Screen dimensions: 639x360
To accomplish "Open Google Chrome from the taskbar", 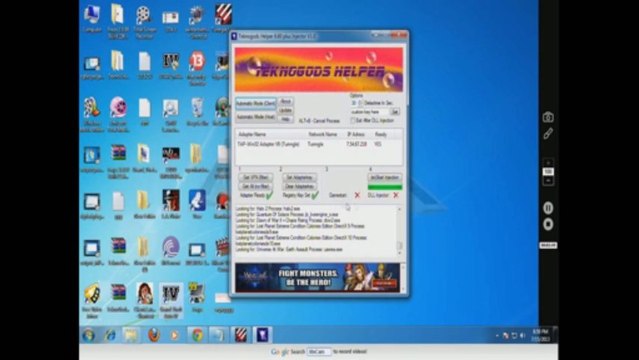I will click(198, 335).
